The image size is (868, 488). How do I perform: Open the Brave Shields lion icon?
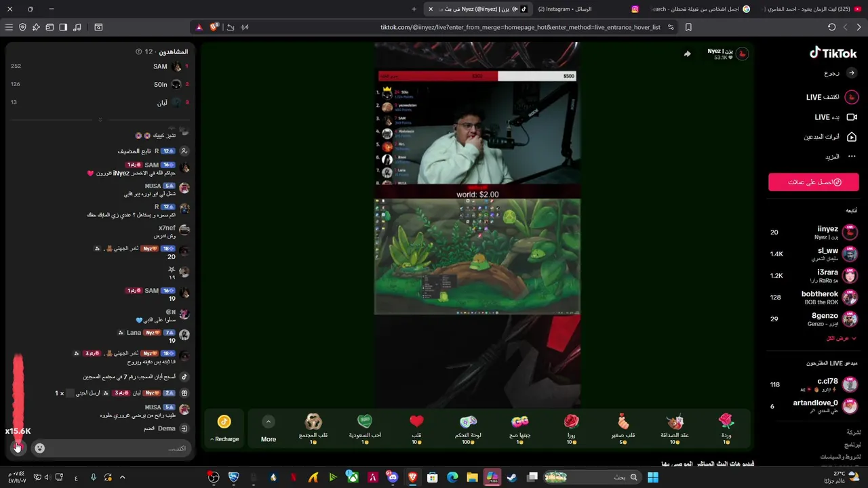(x=214, y=27)
